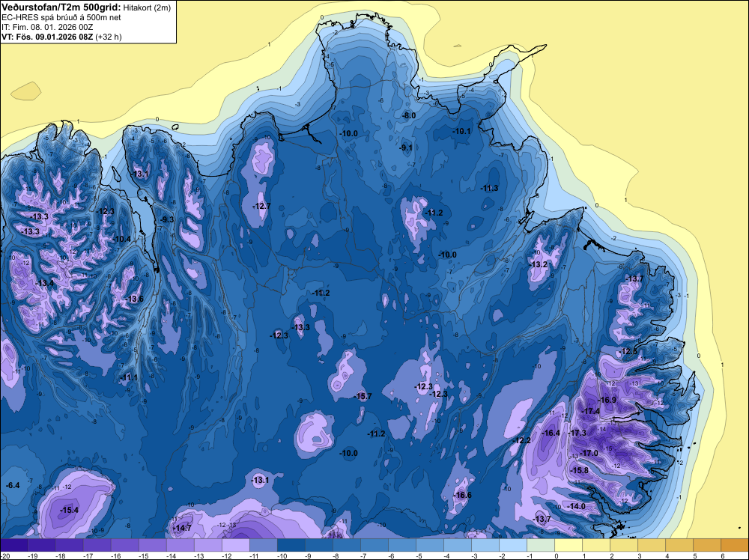
Task: Click the legend swatch between -13 and -12
Action: click(208, 545)
